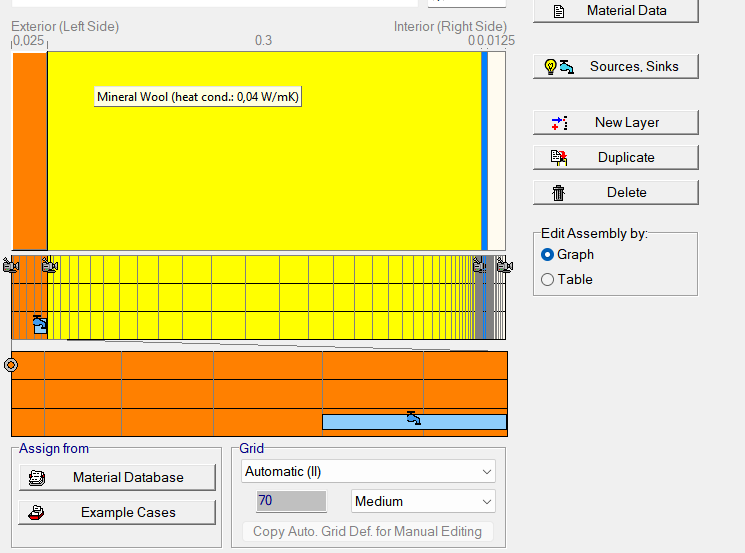Select the monitor camera at mineral wool boundary
The width and height of the screenshot is (745, 553).
tap(49, 265)
